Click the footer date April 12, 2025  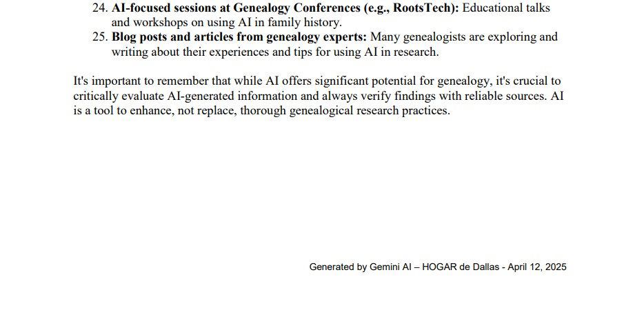pos(537,267)
